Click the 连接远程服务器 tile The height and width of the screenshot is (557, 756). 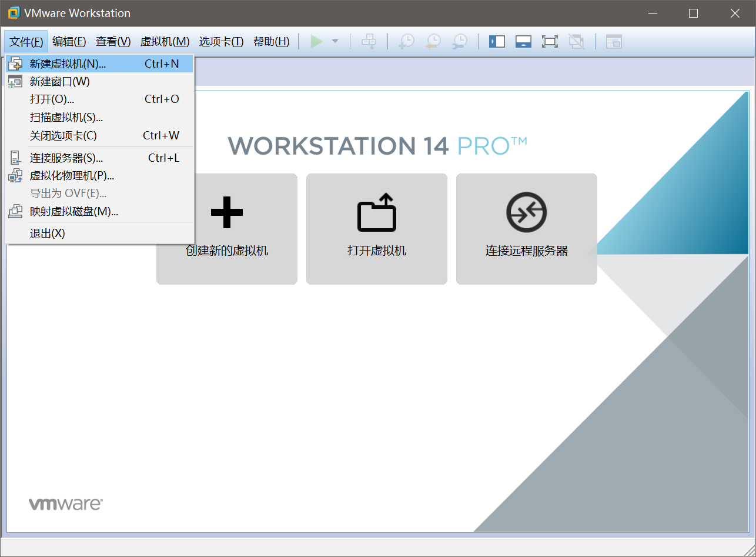coord(527,229)
